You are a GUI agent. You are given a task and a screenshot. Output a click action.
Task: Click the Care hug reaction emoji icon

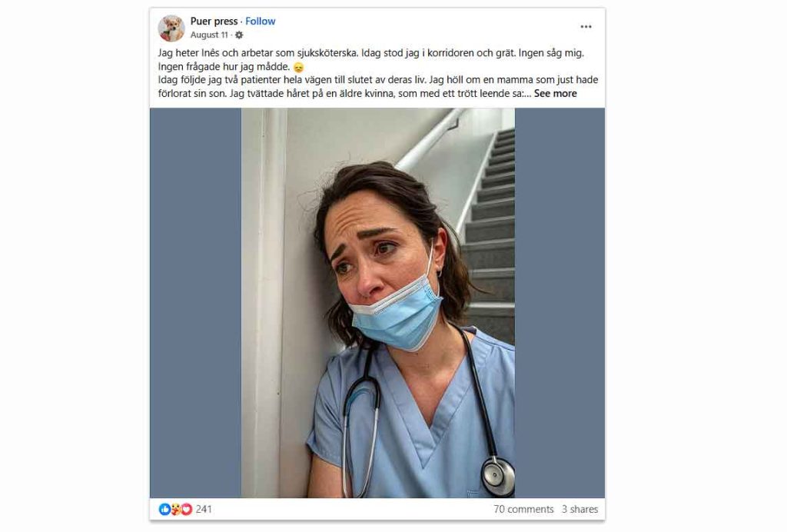point(175,509)
